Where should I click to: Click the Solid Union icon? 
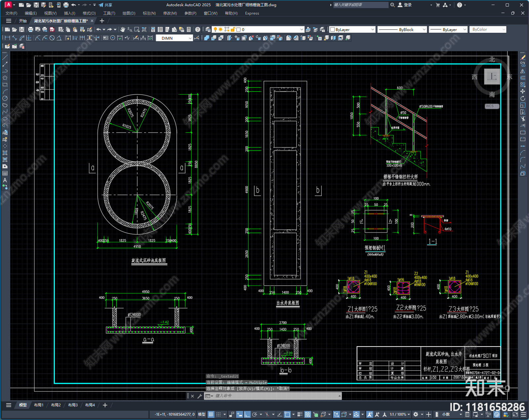coord(207,38)
